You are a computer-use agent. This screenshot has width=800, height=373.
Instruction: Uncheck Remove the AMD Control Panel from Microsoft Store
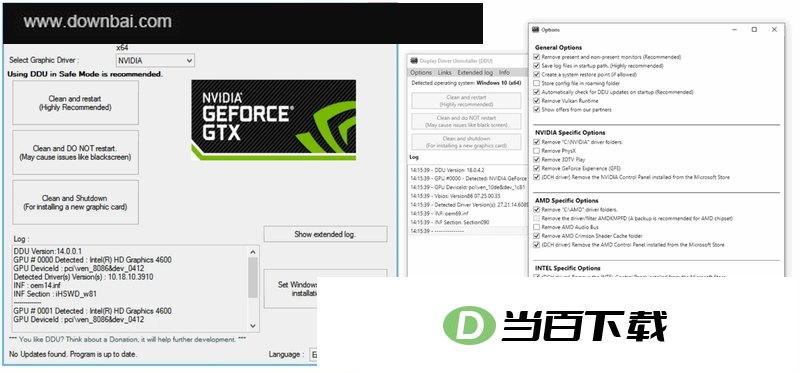536,245
